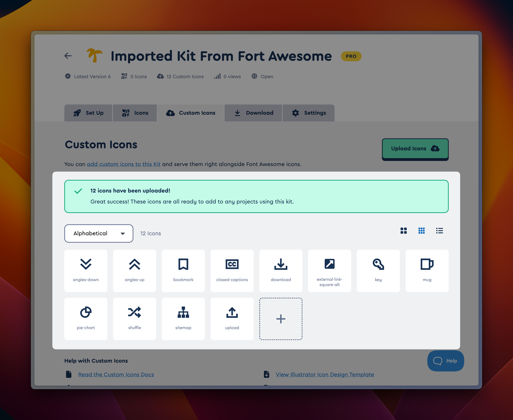The height and width of the screenshot is (420, 513).
Task: Switch to list view layout
Action: point(439,231)
